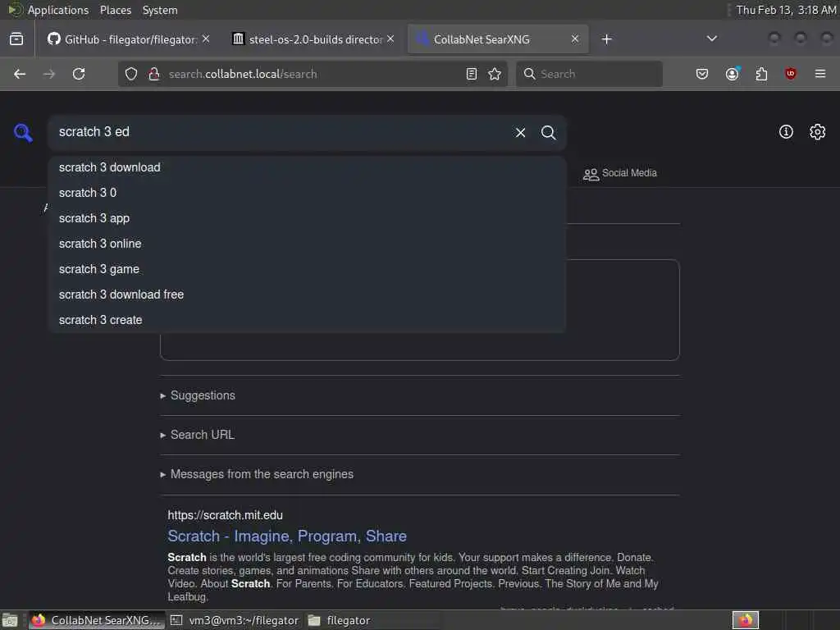840x630 pixels.
Task: Open the System menu
Action: [160, 10]
